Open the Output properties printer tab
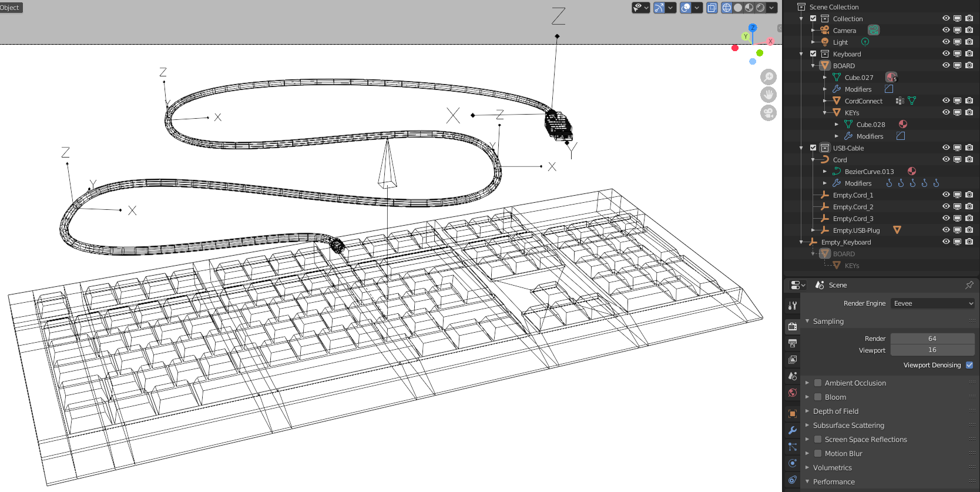Image resolution: width=980 pixels, height=492 pixels. coord(793,343)
